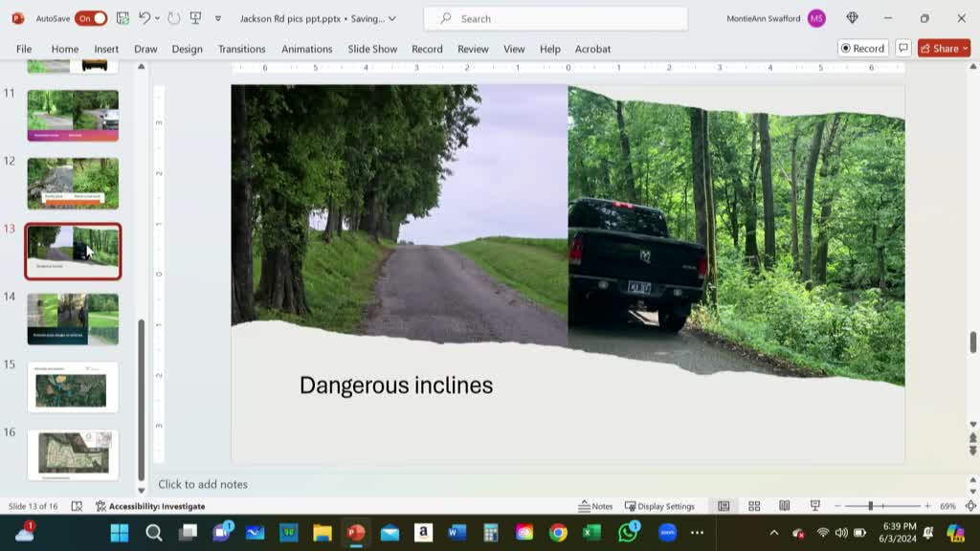Open Reading View from status bar

click(x=784, y=506)
